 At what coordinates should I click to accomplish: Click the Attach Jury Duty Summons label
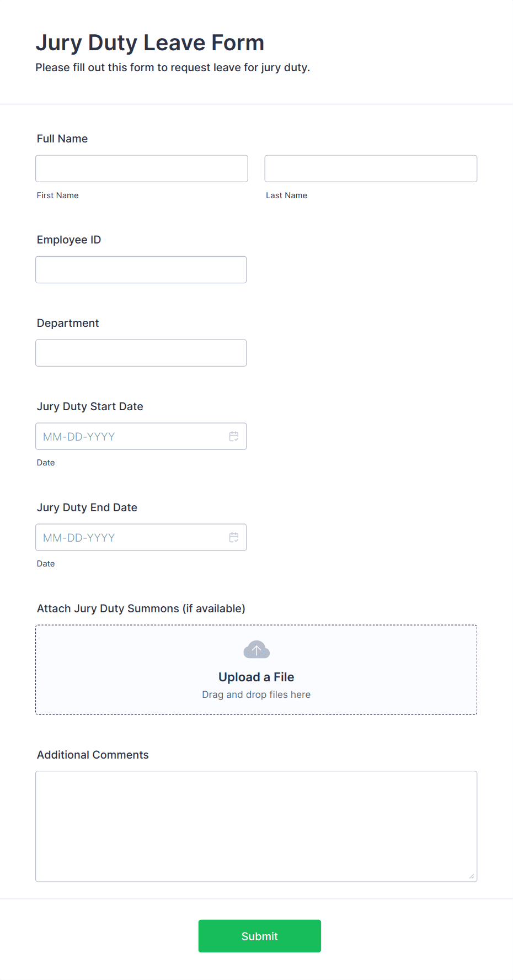(141, 608)
